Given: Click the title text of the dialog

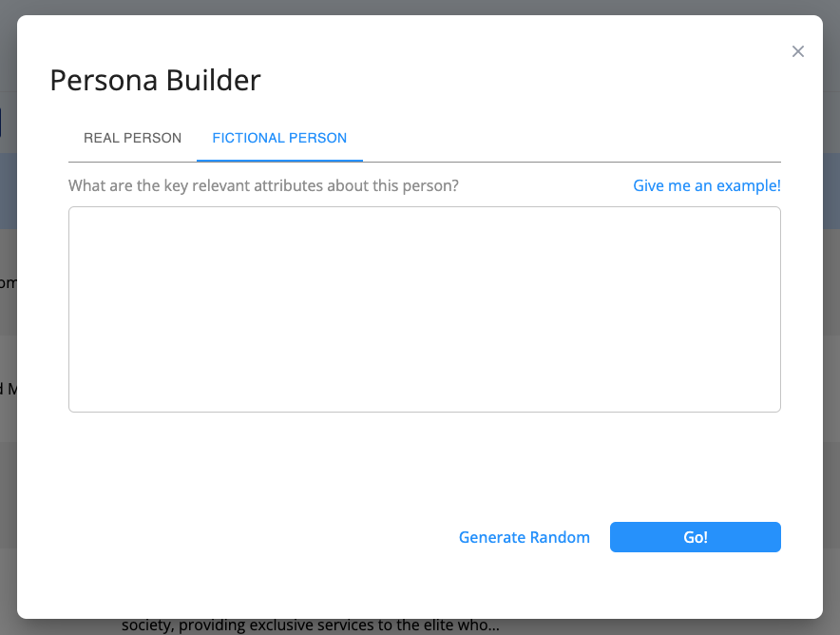Looking at the screenshot, I should pos(155,80).
